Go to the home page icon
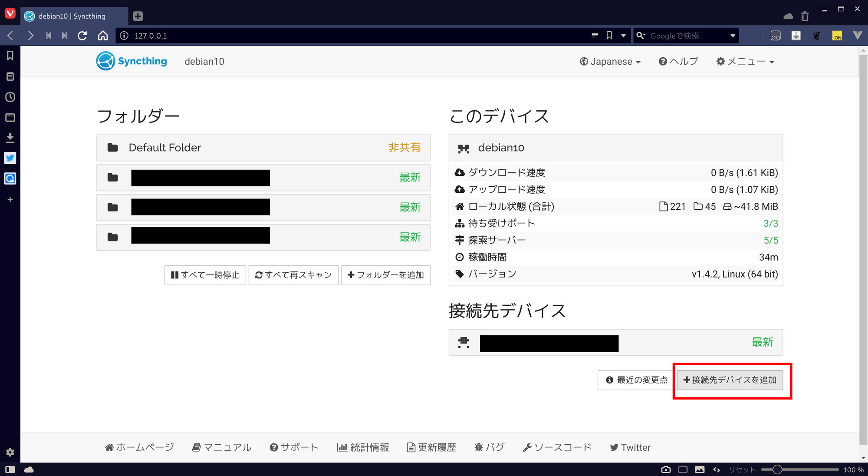Viewport: 868px width, 476px height. tap(103, 36)
